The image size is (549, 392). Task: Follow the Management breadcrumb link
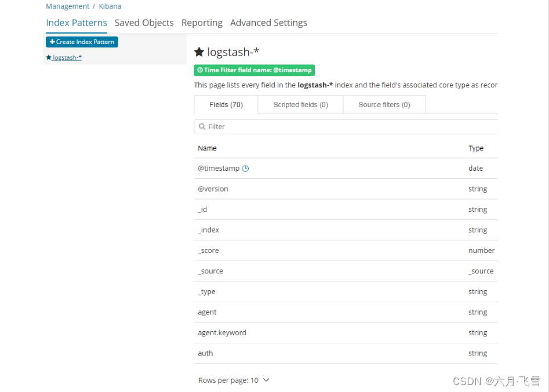(68, 6)
